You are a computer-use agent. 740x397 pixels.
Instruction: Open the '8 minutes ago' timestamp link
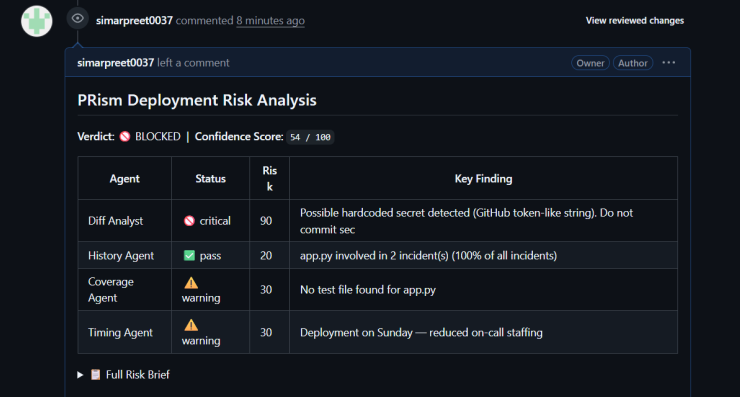pyautogui.click(x=270, y=20)
